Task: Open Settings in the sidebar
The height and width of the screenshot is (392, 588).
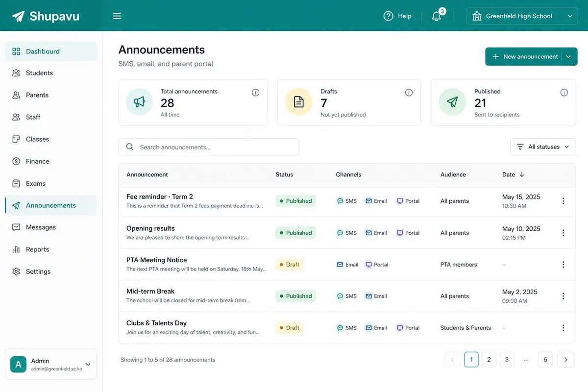Action: coord(51,271)
